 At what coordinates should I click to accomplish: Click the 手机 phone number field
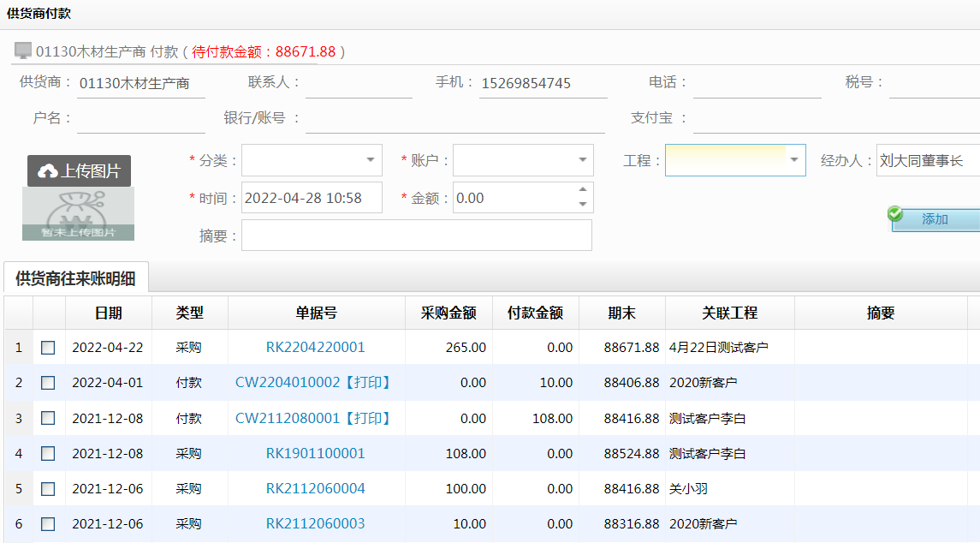542,83
